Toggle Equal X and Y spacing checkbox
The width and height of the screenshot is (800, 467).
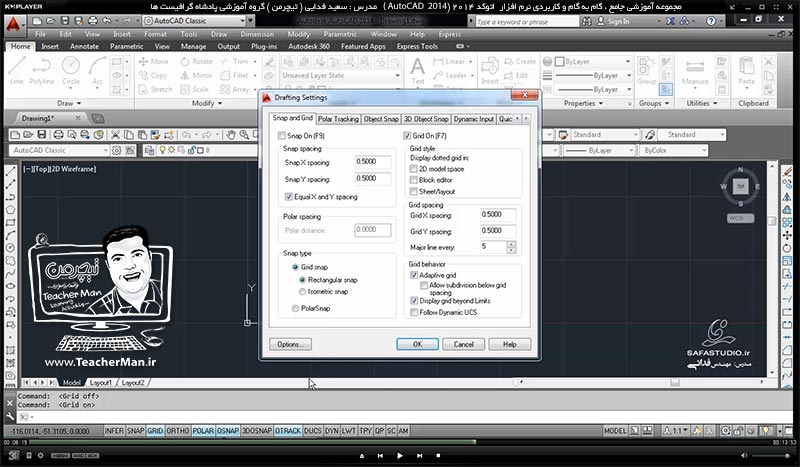pos(289,196)
